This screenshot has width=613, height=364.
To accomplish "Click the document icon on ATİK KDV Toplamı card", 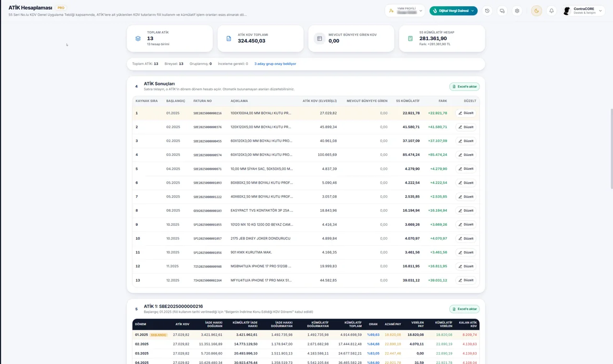I will (x=228, y=38).
